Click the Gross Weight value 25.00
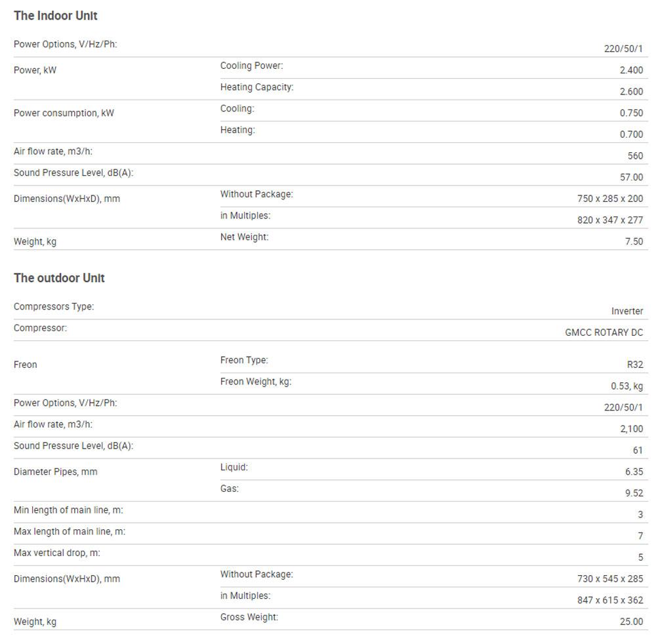The width and height of the screenshot is (656, 644). (631, 622)
